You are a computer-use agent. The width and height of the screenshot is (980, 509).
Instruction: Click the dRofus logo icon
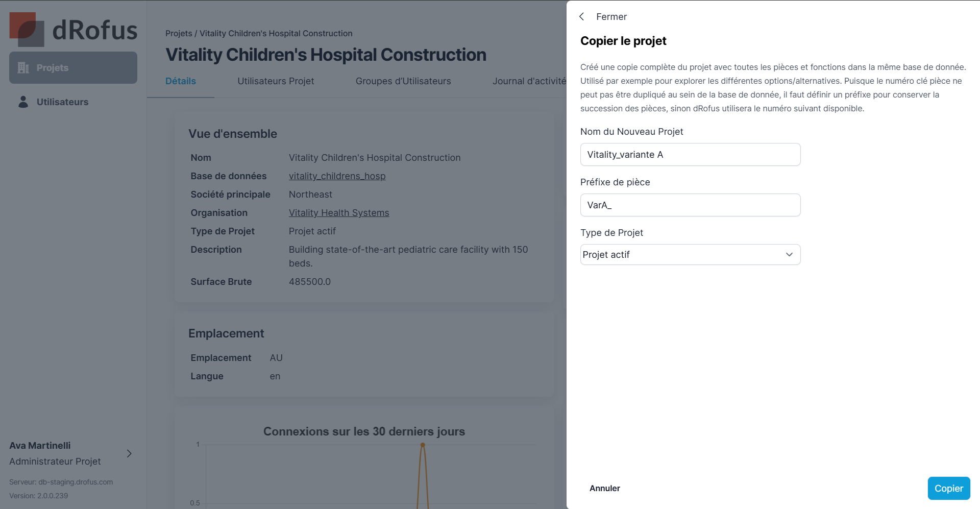pyautogui.click(x=27, y=30)
